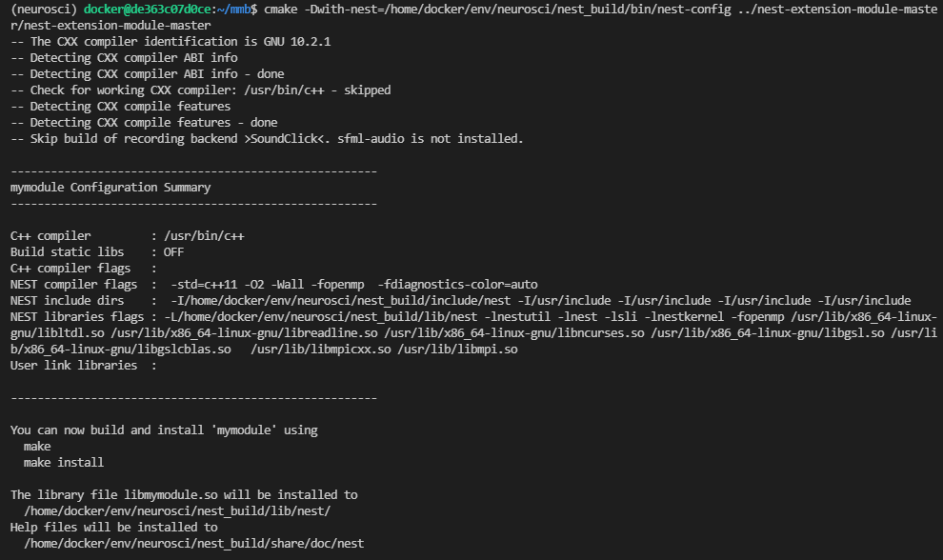Click the libmymodule.so install message
The image size is (943, 560).
coord(184,495)
